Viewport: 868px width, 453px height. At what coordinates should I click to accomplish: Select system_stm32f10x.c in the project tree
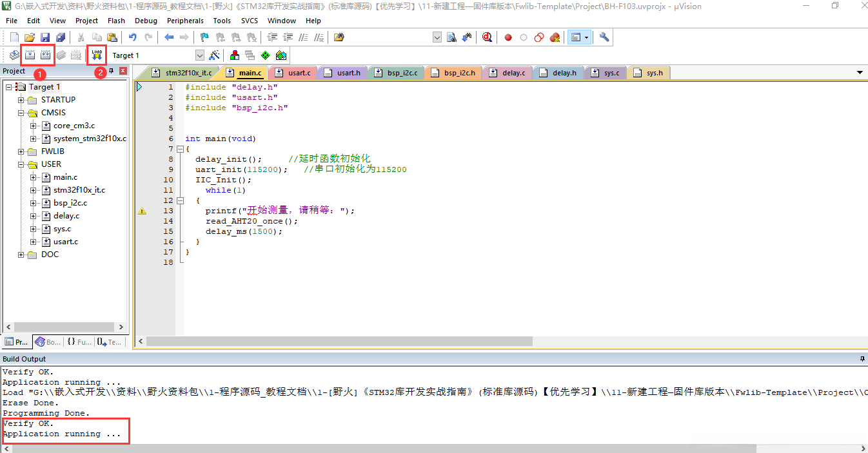[90, 139]
